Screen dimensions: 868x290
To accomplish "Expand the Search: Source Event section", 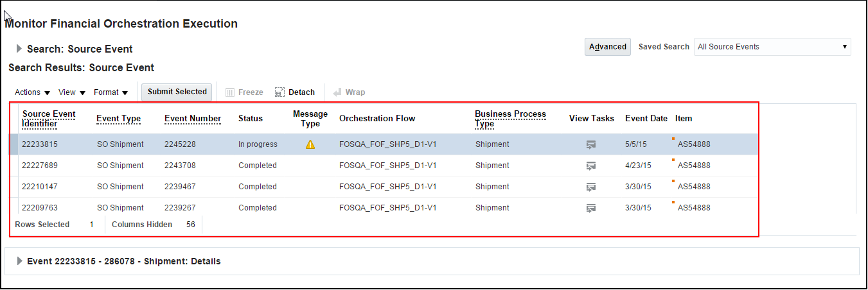I will pos(19,49).
